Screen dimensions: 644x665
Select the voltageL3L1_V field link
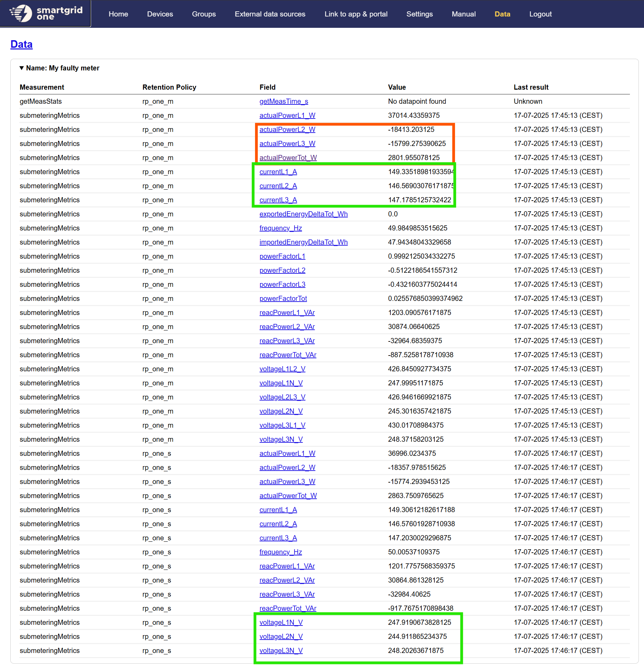pos(282,425)
